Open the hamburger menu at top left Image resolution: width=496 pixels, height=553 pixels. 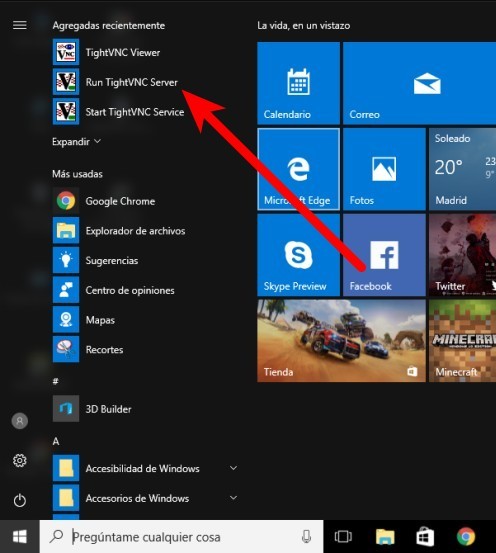coord(20,25)
